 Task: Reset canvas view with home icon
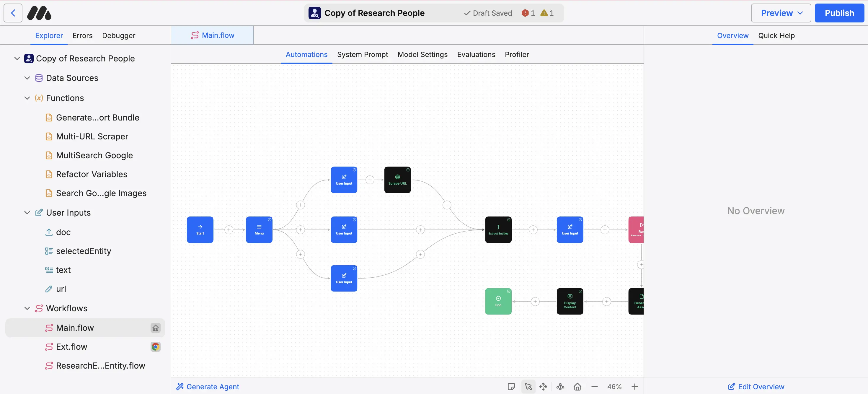click(577, 387)
